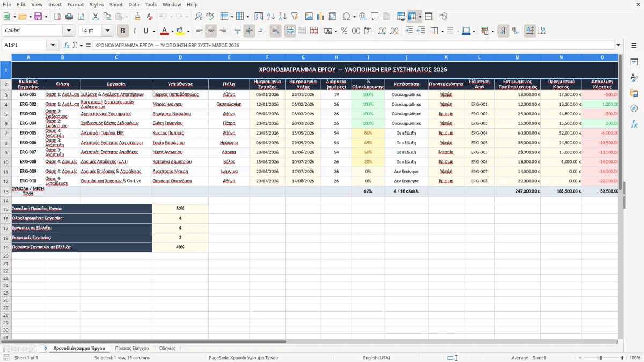Click the English (USA) language status
The width and height of the screenshot is (644, 362).
pos(376,358)
